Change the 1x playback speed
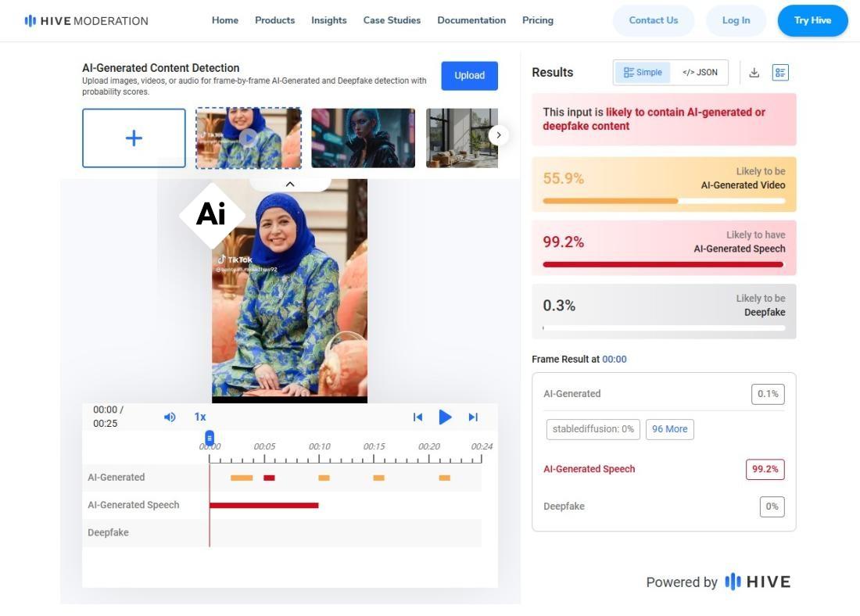 (200, 417)
